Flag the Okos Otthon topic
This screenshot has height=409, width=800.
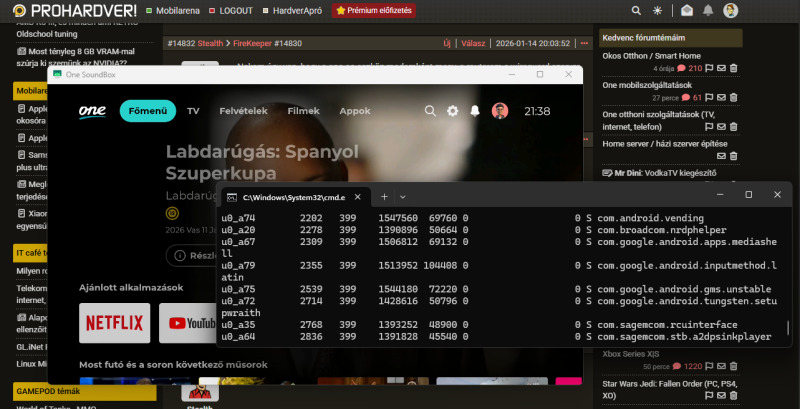(709, 68)
